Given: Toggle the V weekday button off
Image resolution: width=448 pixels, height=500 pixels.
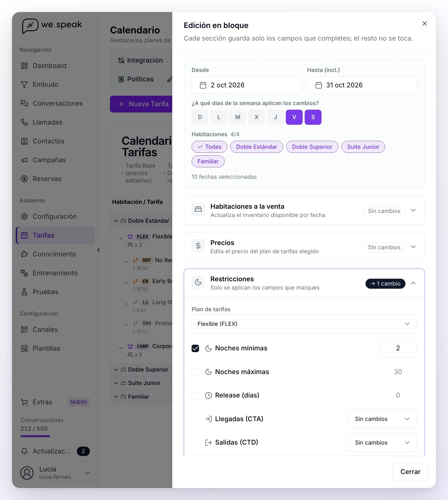Looking at the screenshot, I should (294, 117).
